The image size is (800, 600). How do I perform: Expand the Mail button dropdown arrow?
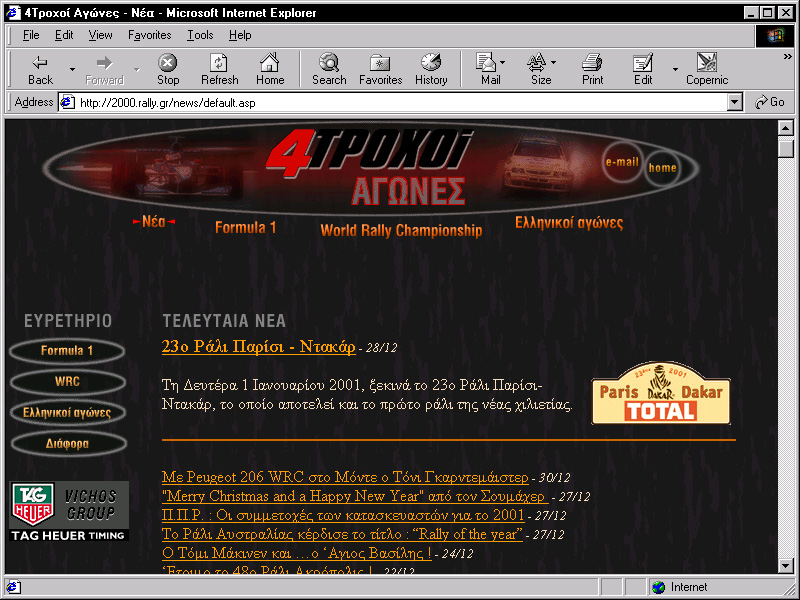click(503, 63)
